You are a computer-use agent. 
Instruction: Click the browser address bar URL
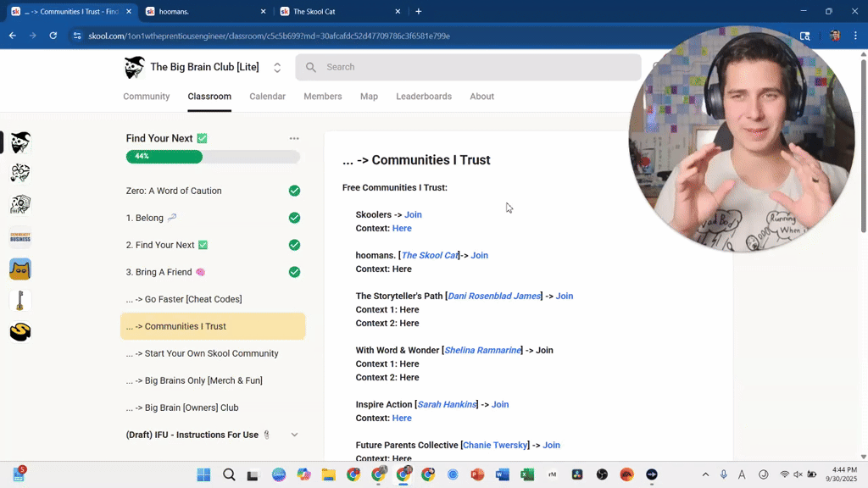(269, 36)
